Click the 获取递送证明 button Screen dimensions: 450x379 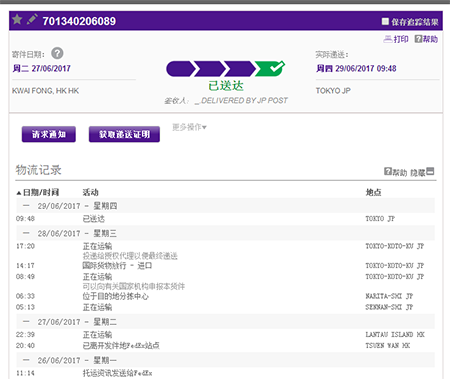pos(124,134)
